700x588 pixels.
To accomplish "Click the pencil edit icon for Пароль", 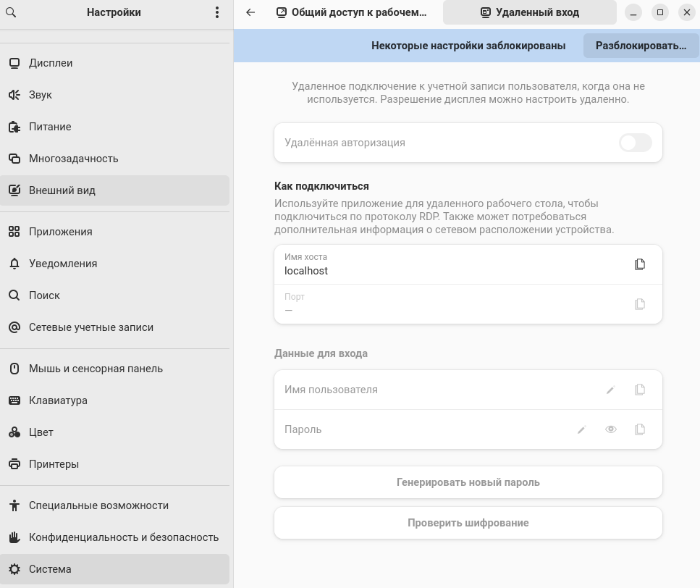I will click(x=581, y=430).
